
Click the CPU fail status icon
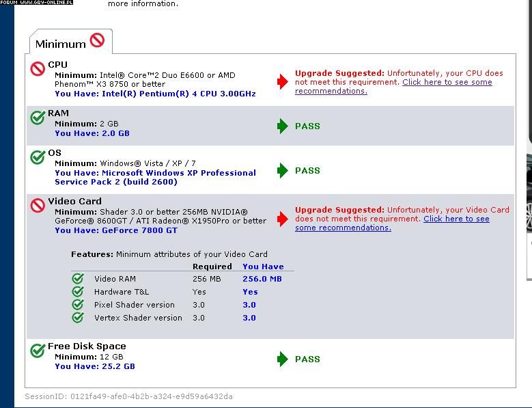38,69
